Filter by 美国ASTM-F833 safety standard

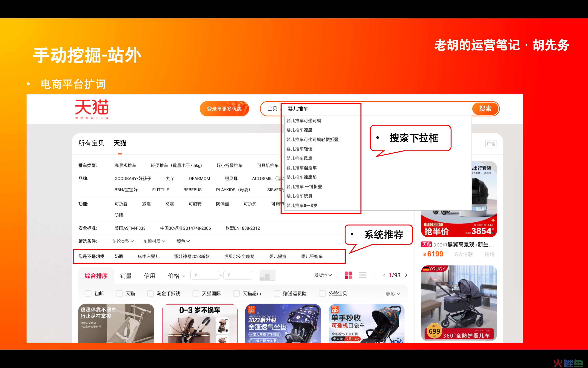coord(130,228)
